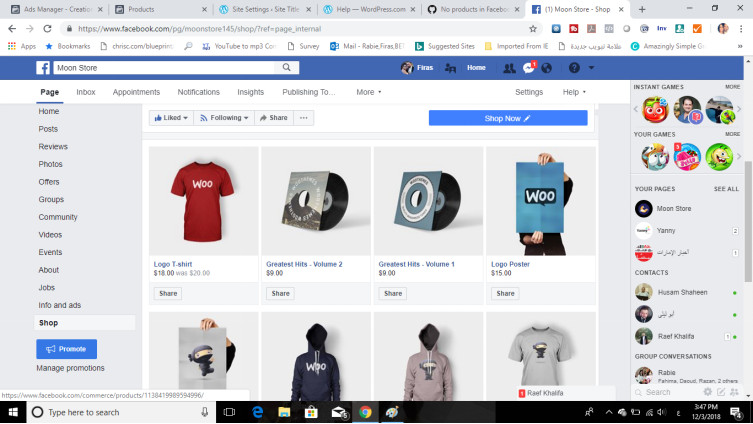Open Liked dropdown button
This screenshot has width=753, height=424.
pyautogui.click(x=171, y=118)
